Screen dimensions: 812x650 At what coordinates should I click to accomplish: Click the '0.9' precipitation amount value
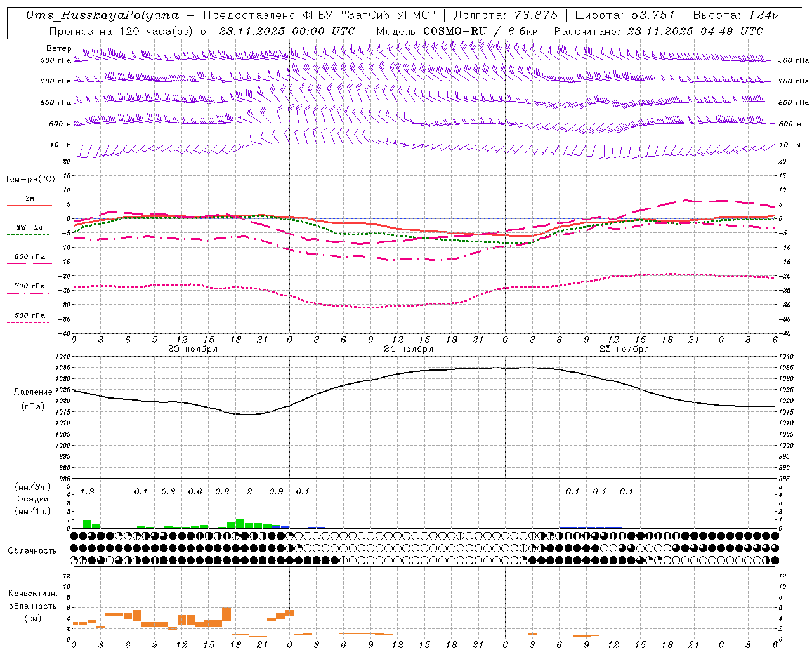pyautogui.click(x=276, y=491)
